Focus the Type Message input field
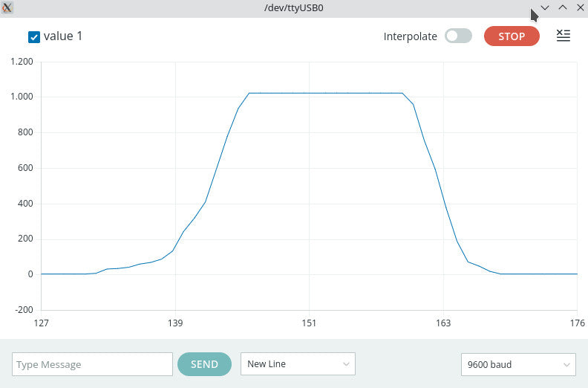The image size is (588, 388). coord(92,364)
